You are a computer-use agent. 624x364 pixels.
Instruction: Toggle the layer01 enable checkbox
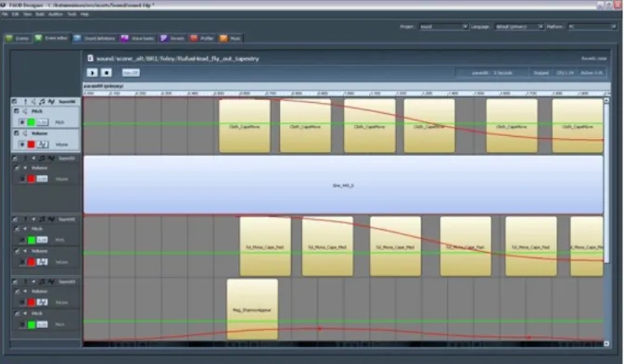point(15,158)
